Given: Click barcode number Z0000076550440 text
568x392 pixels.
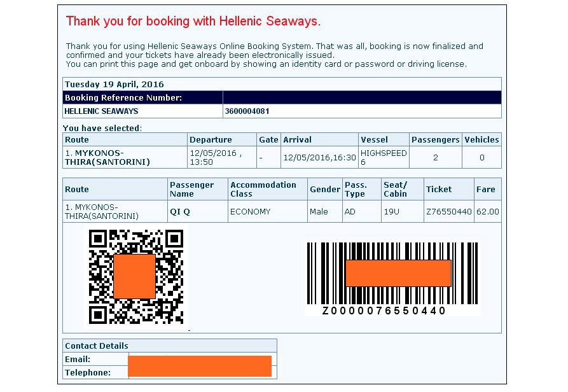Looking at the screenshot, I should pyautogui.click(x=384, y=311).
